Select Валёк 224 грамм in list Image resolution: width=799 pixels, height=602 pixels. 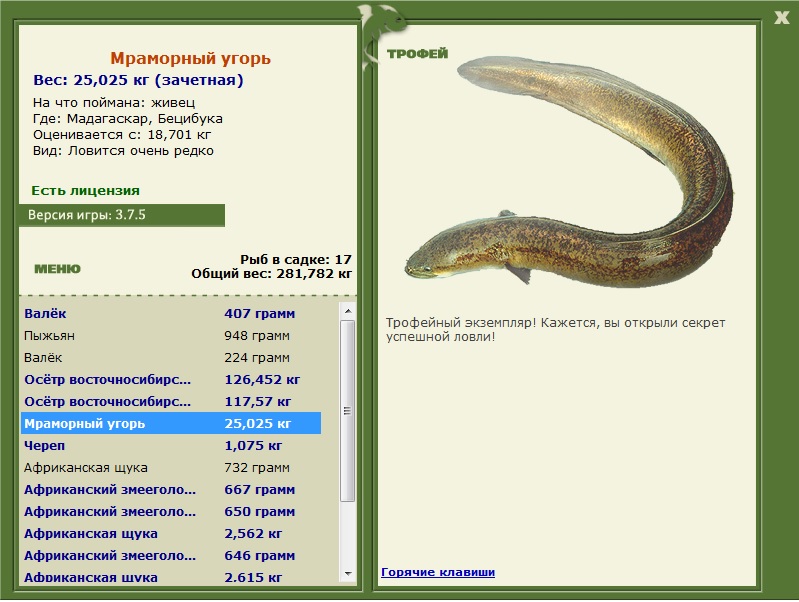(x=171, y=357)
